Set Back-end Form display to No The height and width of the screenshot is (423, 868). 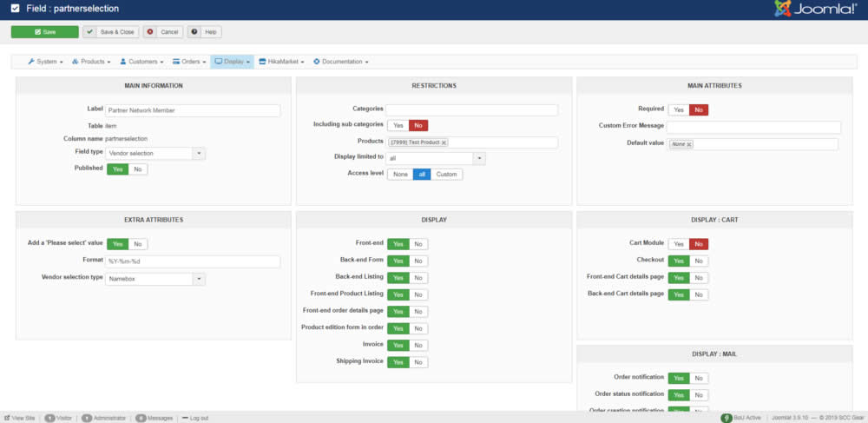418,261
